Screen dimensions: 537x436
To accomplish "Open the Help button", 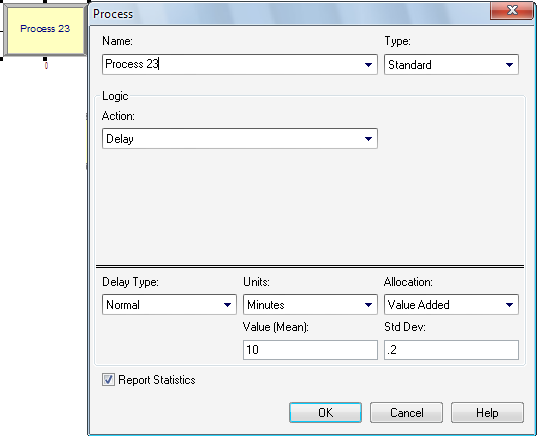I will [487, 412].
